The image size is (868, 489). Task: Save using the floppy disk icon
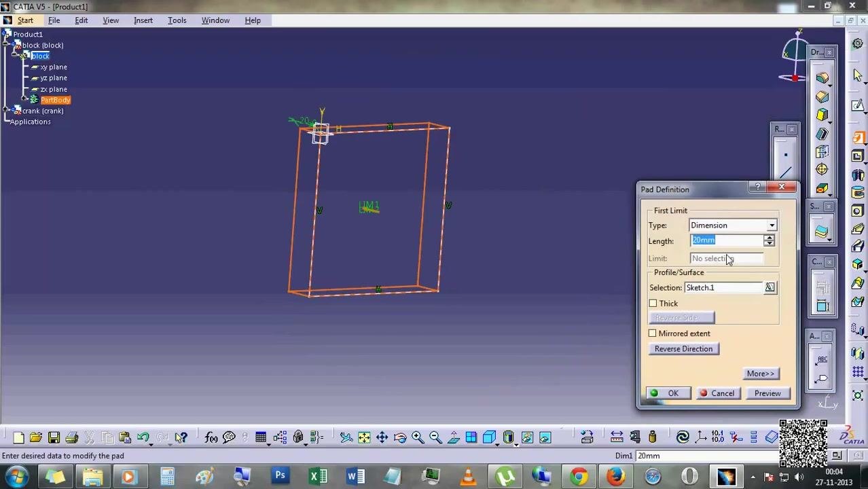54,437
